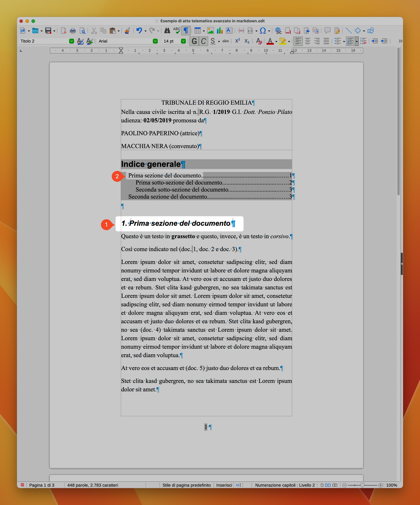
Task: Click the Inserisci mode in status bar
Action: pos(224,485)
